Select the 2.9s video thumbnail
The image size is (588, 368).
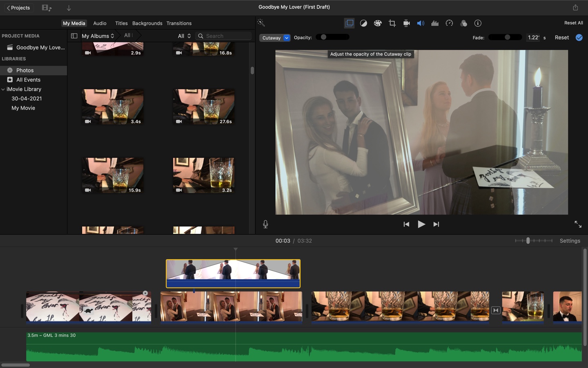[113, 49]
